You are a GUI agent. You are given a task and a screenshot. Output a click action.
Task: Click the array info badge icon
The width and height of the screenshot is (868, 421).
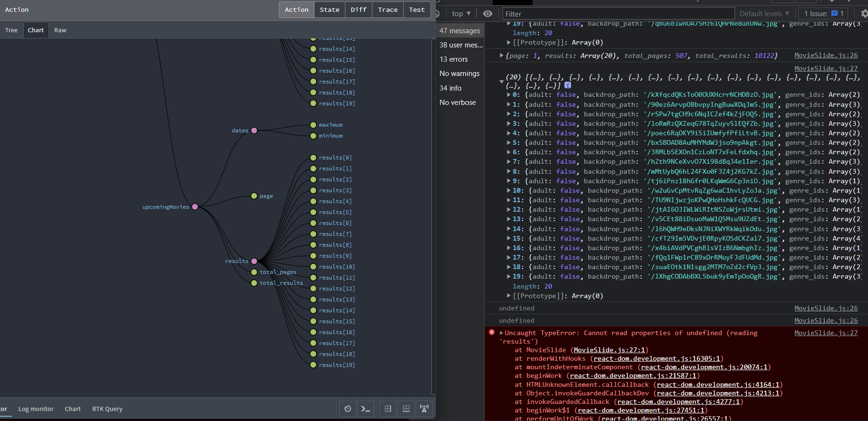pos(568,85)
